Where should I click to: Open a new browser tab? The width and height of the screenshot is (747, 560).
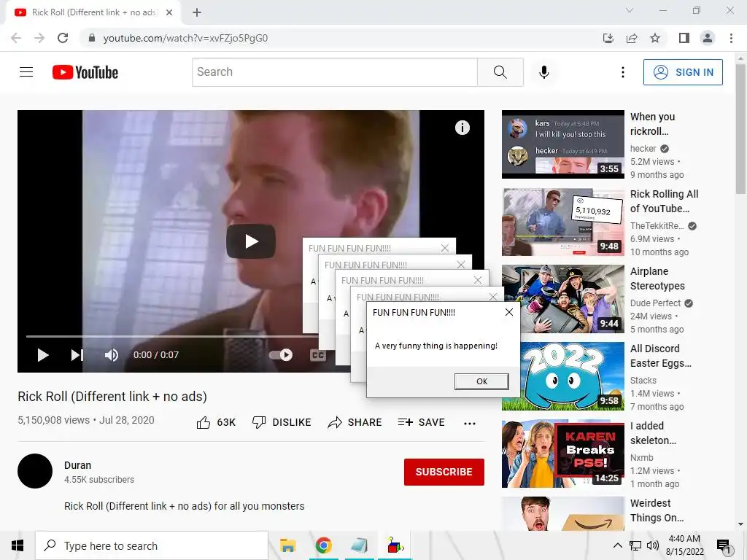197,12
